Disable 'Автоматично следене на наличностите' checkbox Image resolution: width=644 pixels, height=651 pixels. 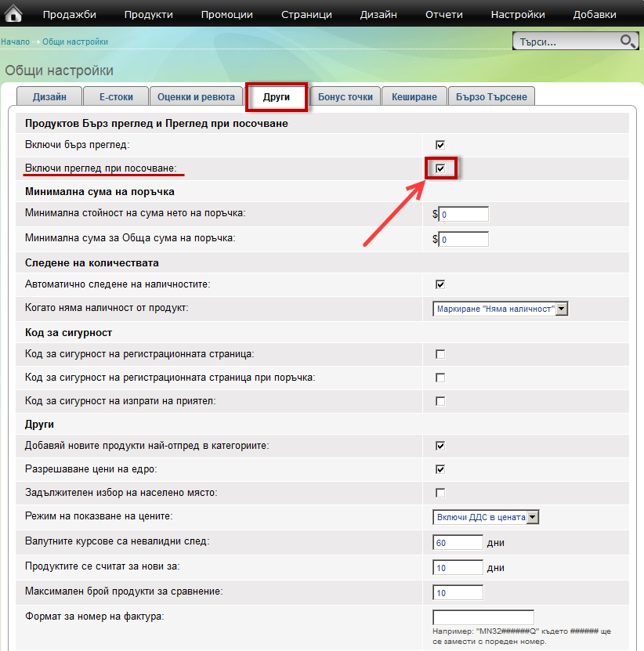[x=440, y=284]
